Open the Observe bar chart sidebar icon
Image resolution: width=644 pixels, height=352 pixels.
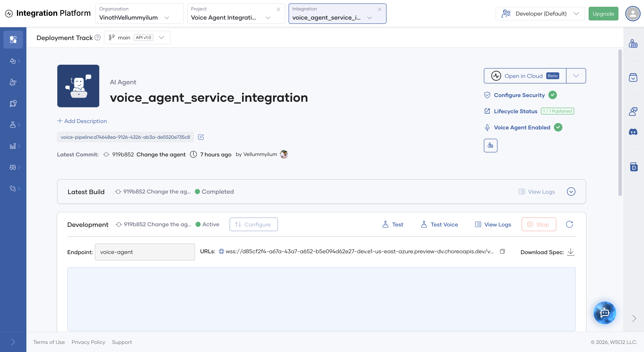tap(13, 146)
